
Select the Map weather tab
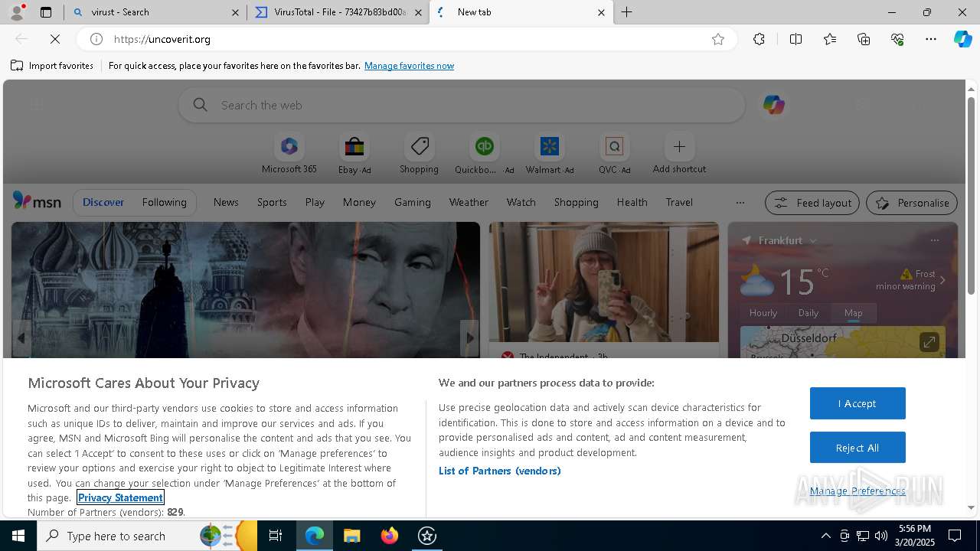click(853, 312)
